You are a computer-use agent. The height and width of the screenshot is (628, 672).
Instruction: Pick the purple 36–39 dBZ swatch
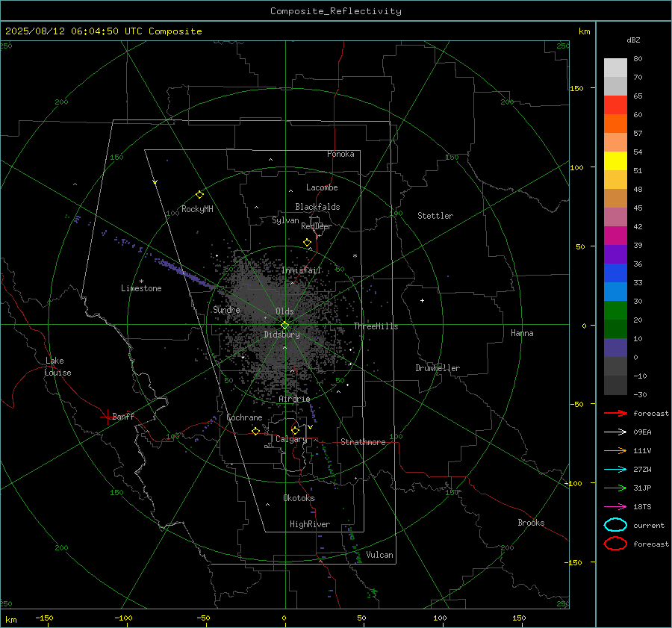tap(615, 255)
